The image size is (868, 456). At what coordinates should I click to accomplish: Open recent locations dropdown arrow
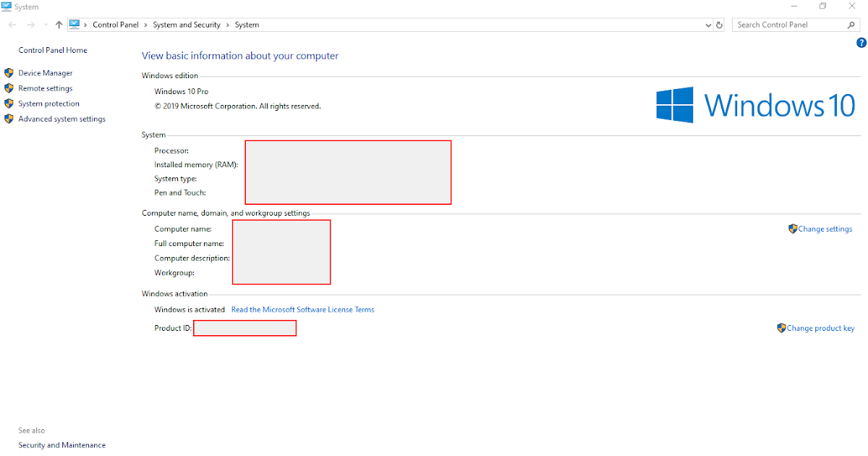(x=46, y=25)
